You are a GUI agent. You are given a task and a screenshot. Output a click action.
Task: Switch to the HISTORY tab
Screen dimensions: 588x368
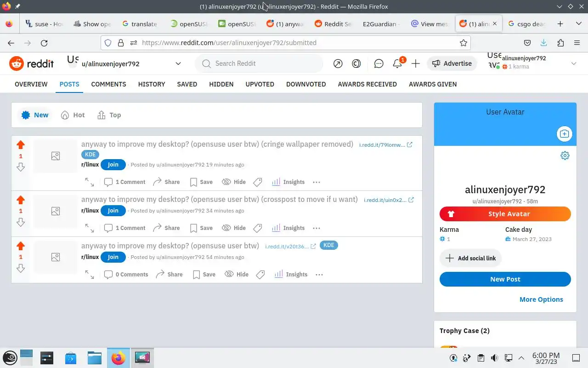(152, 84)
